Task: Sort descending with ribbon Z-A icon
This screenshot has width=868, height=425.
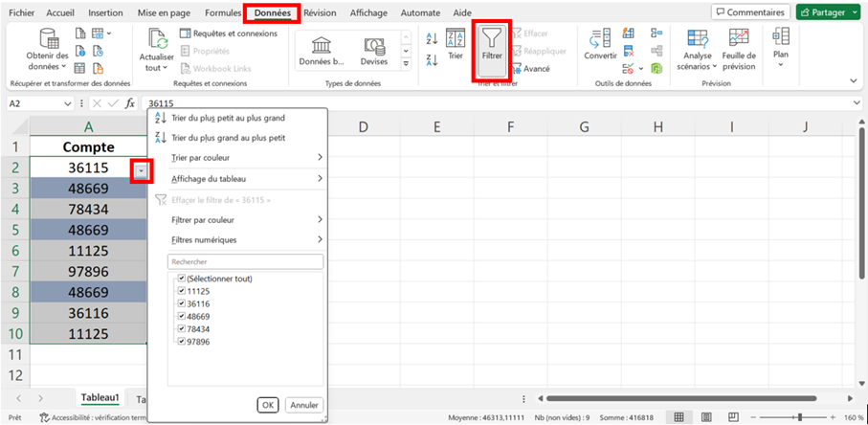Action: (433, 59)
